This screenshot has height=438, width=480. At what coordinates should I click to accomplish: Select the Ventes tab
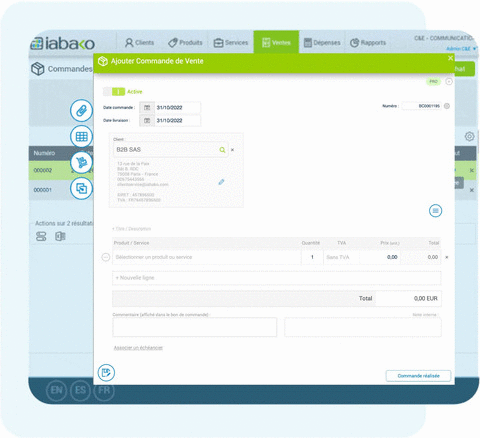[x=276, y=42]
